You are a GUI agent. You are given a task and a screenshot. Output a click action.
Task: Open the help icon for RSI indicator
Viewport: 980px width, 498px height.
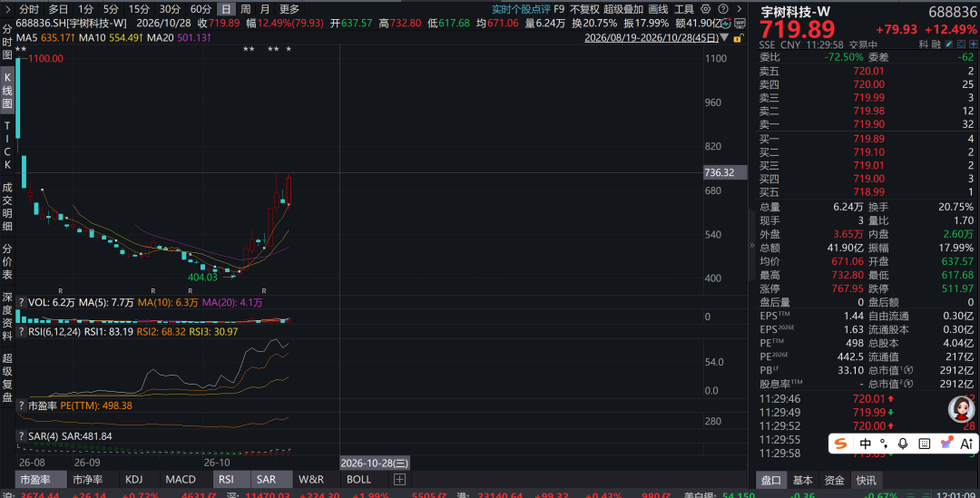pos(21,332)
